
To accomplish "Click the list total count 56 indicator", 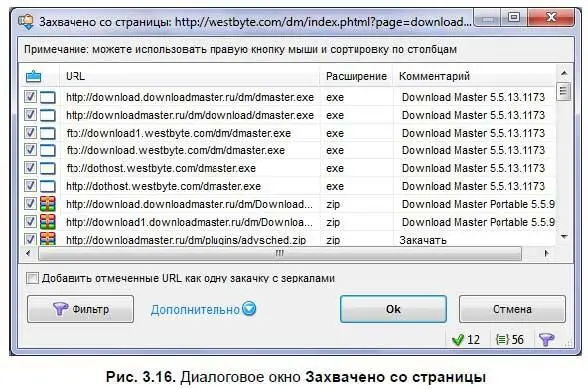I will click(510, 339).
